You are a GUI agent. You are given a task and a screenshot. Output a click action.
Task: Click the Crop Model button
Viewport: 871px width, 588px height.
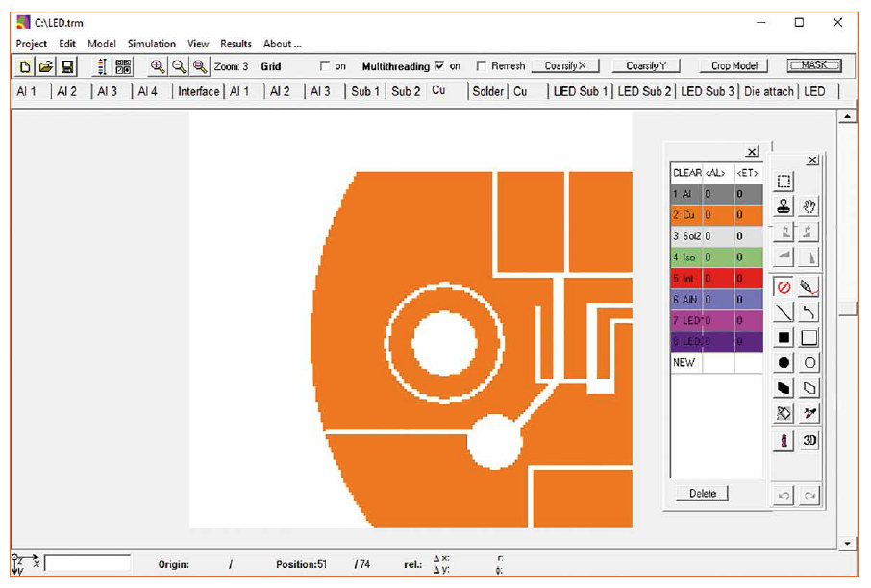pos(734,66)
